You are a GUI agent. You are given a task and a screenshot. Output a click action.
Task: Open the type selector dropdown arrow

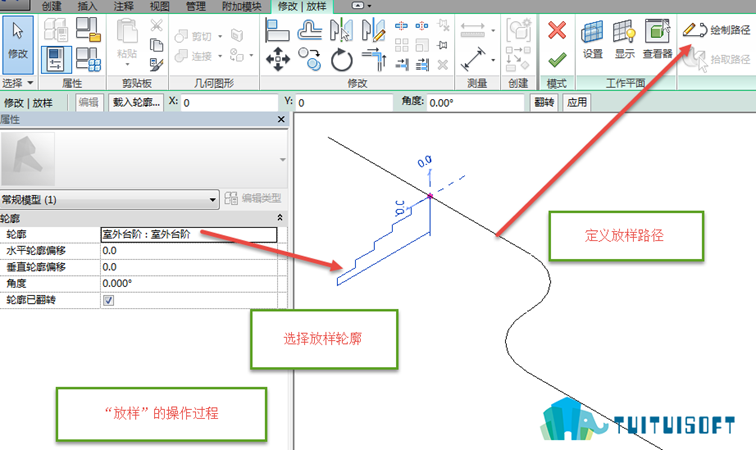(283, 159)
